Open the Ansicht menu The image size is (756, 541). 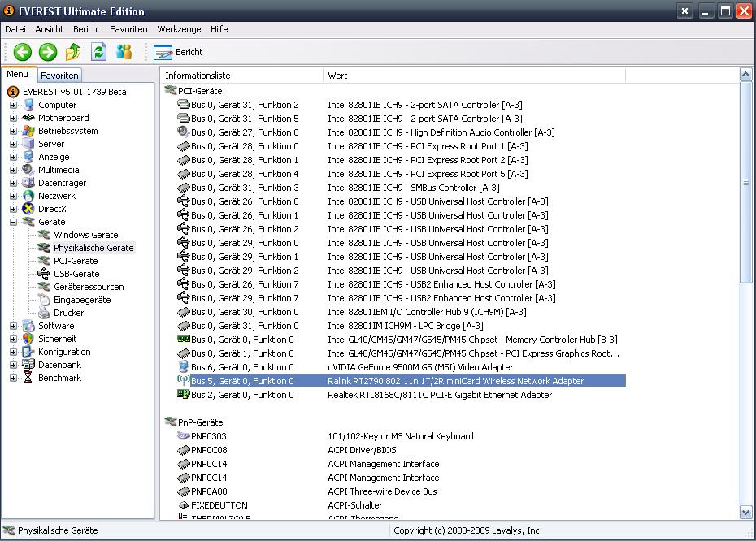[x=49, y=29]
